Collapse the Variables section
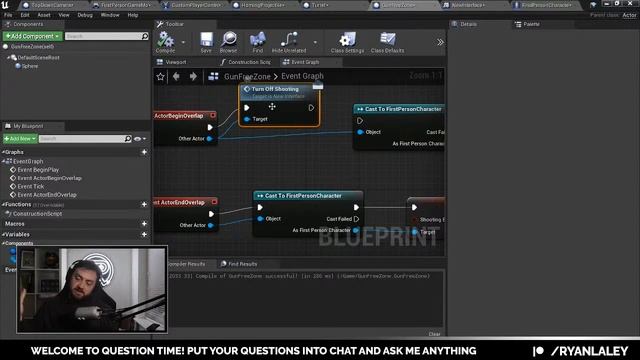Screen dimensions: 640x360 [x=3, y=234]
